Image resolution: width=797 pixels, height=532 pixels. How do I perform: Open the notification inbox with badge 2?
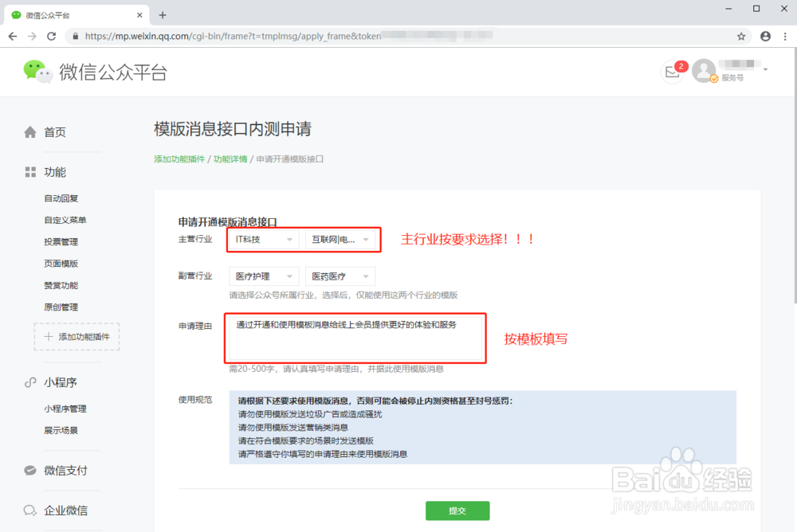(x=673, y=72)
